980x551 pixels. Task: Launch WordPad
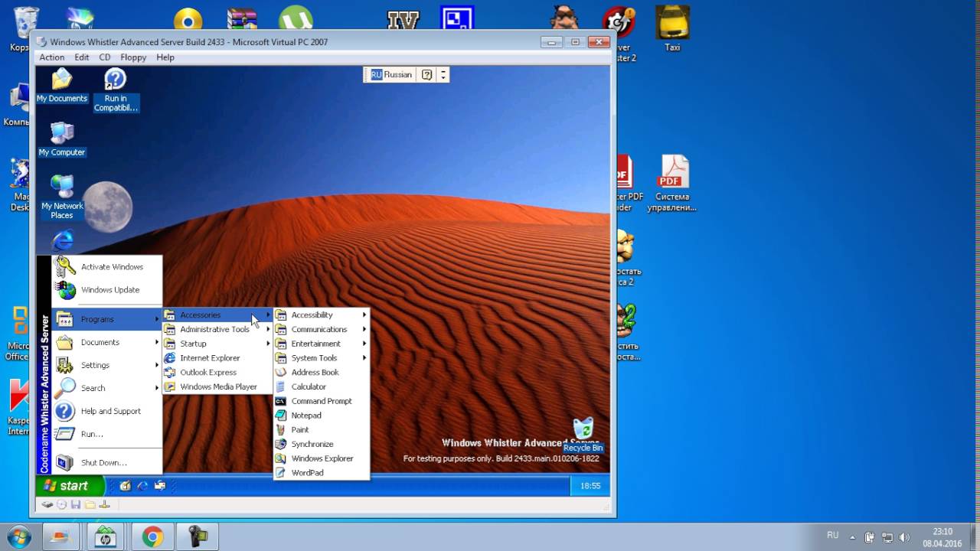tap(322, 473)
